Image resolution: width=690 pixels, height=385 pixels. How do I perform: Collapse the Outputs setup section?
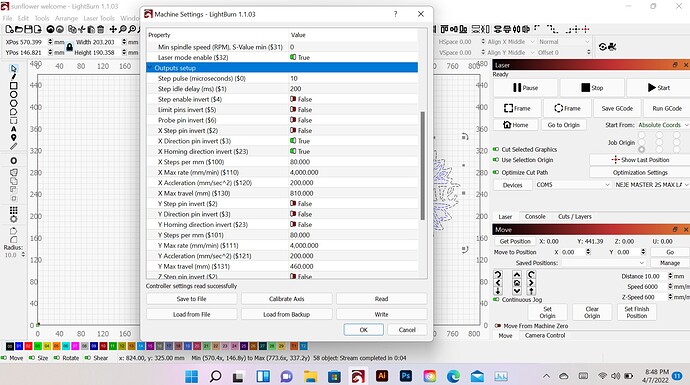[150, 68]
